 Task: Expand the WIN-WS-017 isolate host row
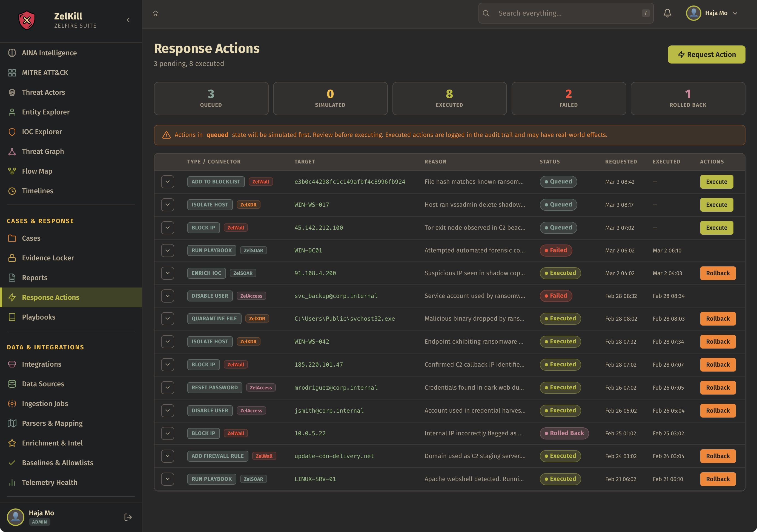point(168,205)
